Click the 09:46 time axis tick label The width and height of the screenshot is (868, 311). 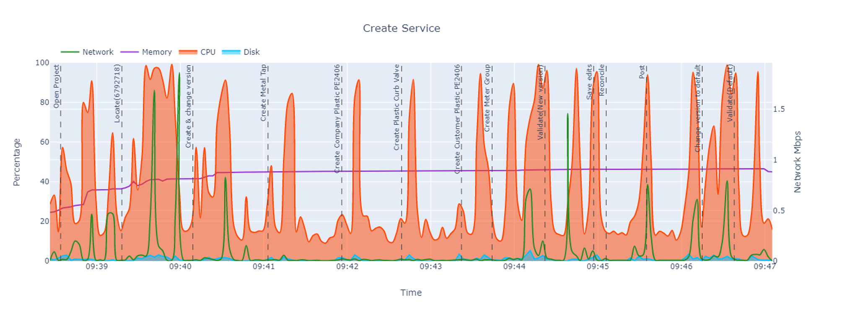[x=681, y=266]
